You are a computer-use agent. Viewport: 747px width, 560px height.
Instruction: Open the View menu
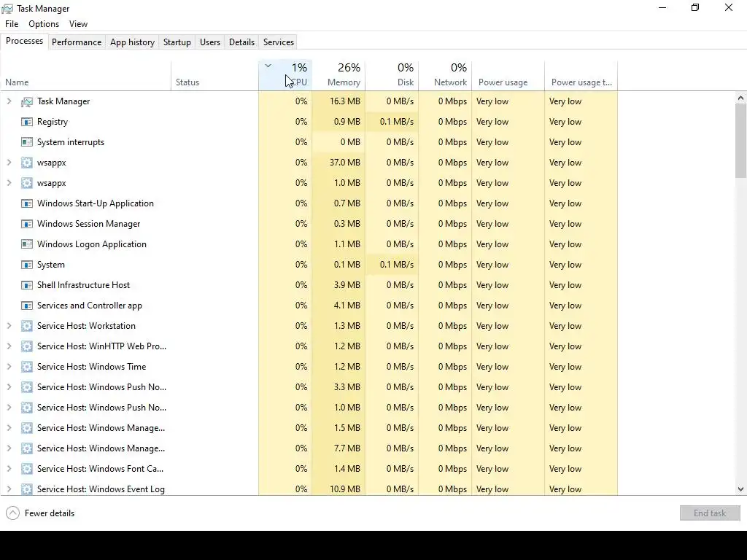pos(78,24)
